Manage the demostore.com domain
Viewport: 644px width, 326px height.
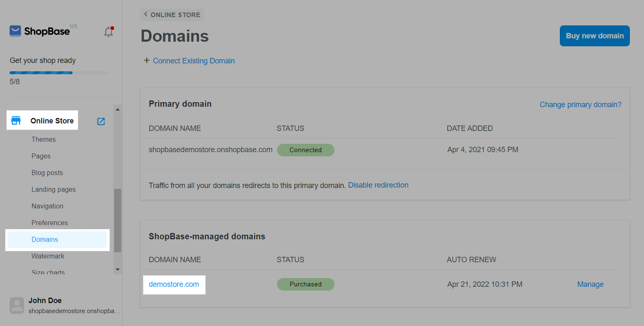click(590, 284)
